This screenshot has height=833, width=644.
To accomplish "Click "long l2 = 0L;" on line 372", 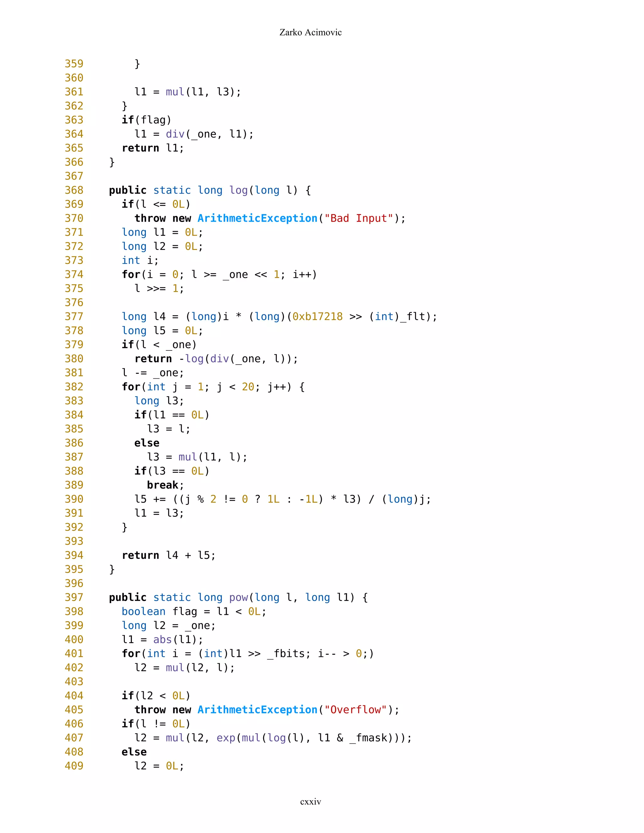I will [x=163, y=246].
